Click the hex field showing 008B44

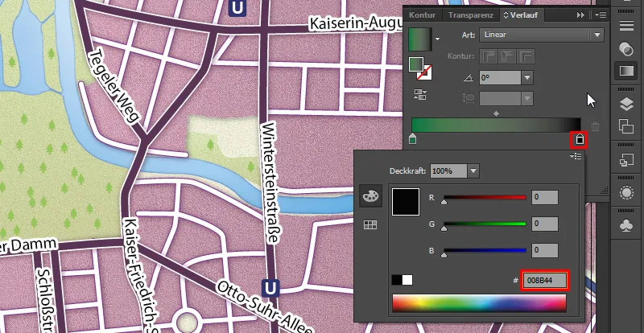pyautogui.click(x=545, y=281)
